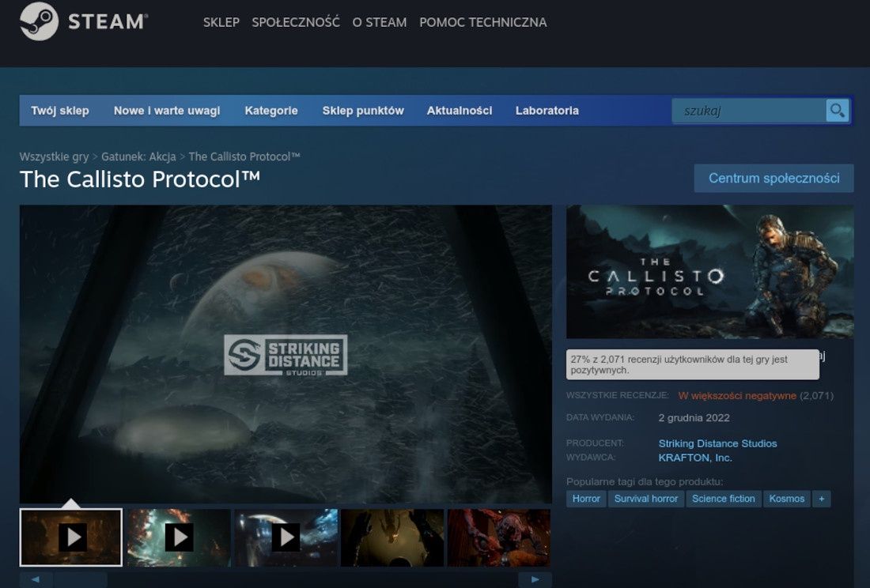Click right arrow of the thumbnail strip
This screenshot has width=870, height=588.
click(x=535, y=579)
